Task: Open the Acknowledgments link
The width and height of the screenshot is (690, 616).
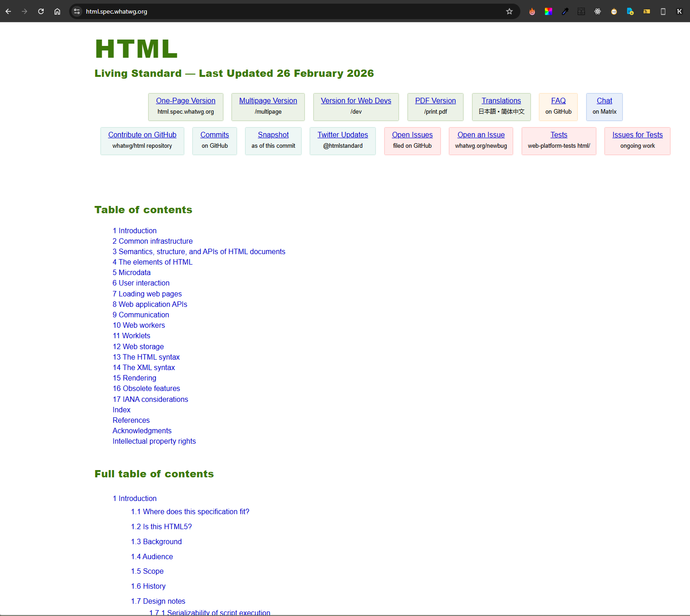Action: coord(142,431)
